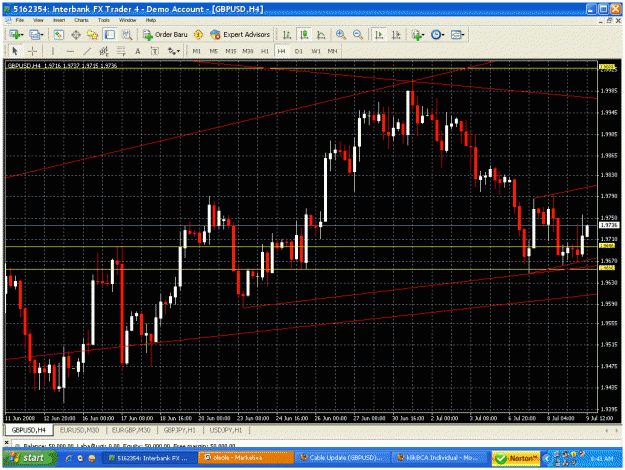Image resolution: width=625 pixels, height=470 pixels.
Task: Select the crosshair tool
Action: point(32,51)
